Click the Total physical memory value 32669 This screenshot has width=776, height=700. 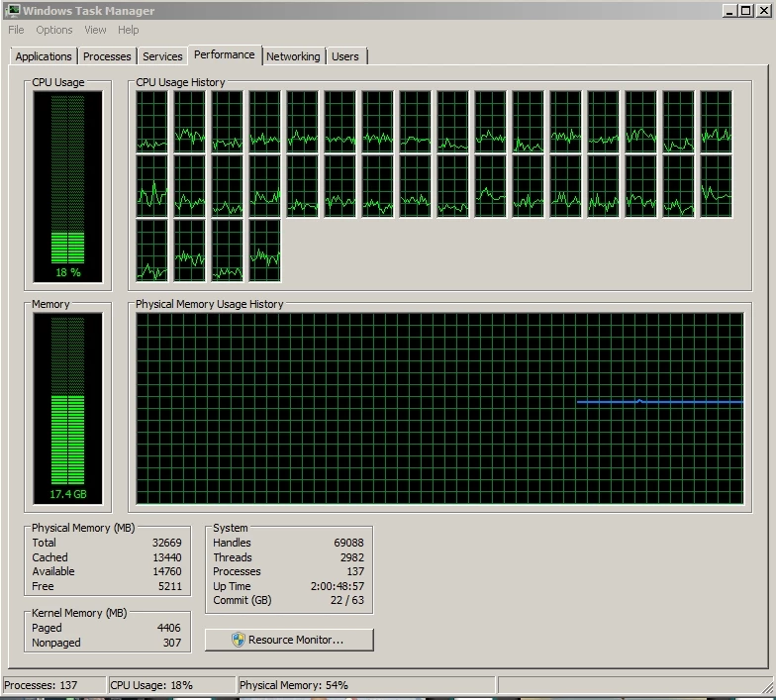coord(166,543)
